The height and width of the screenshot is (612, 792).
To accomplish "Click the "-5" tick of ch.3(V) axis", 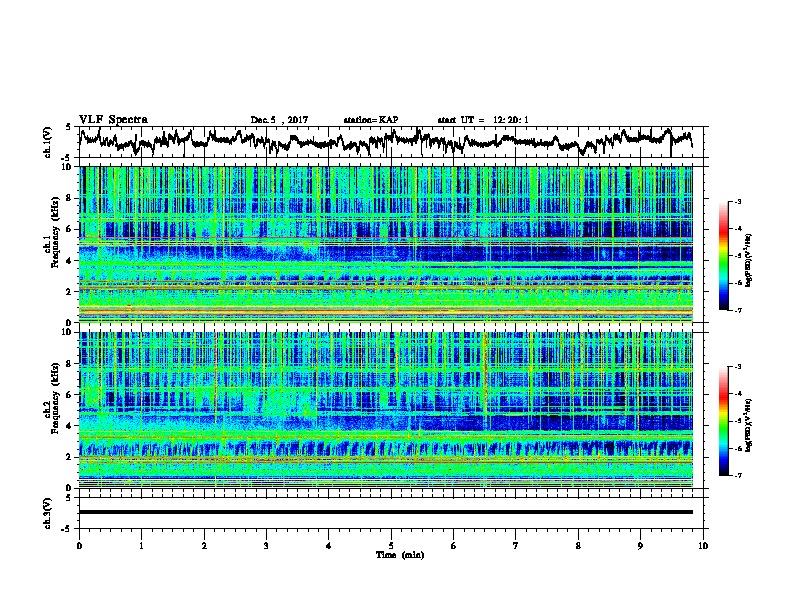I will point(68,529).
